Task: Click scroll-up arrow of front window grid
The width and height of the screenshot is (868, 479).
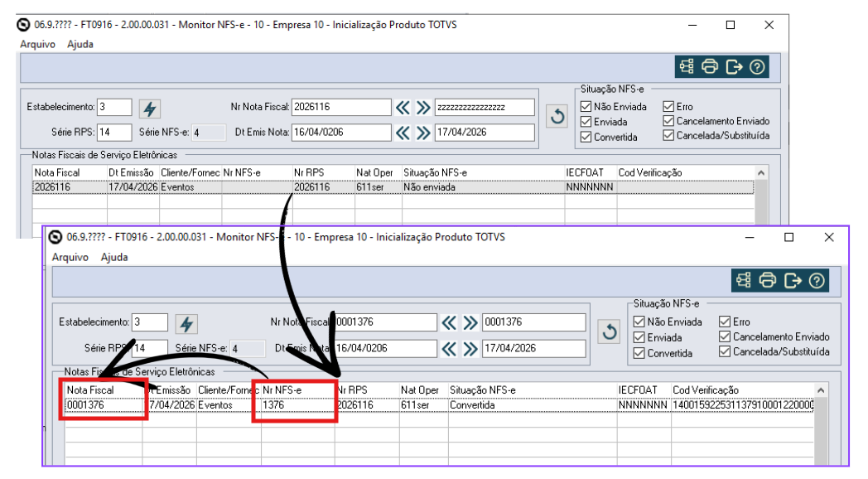Action: pos(821,390)
